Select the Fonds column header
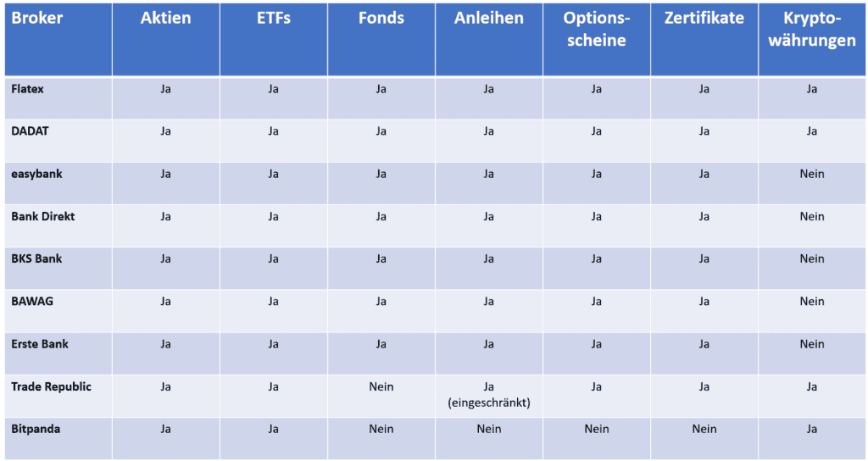868x461 pixels. pyautogui.click(x=381, y=18)
